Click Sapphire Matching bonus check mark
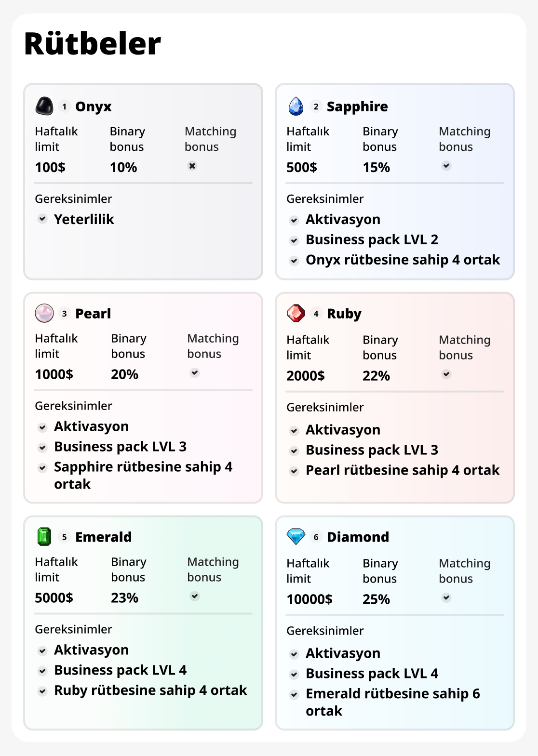This screenshot has height=756, width=538. pos(446,166)
